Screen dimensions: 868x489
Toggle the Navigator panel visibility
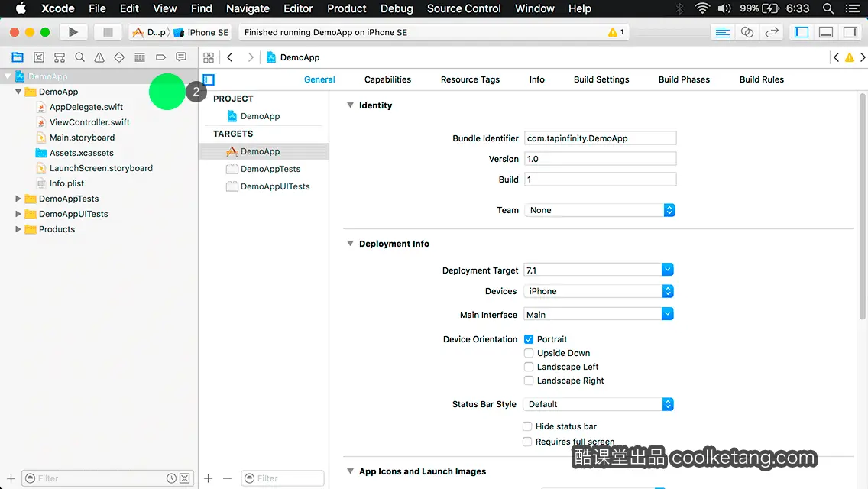[802, 32]
